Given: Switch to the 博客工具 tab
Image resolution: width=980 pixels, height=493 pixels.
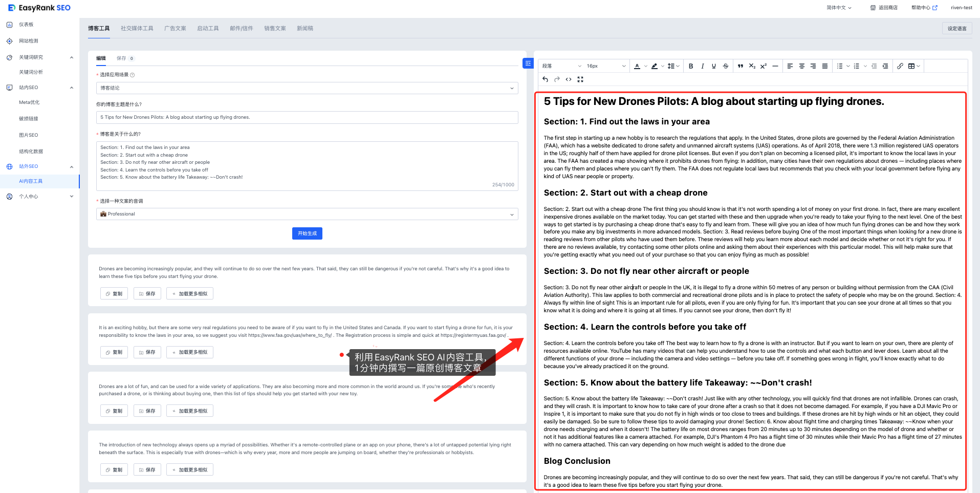Looking at the screenshot, I should point(99,29).
